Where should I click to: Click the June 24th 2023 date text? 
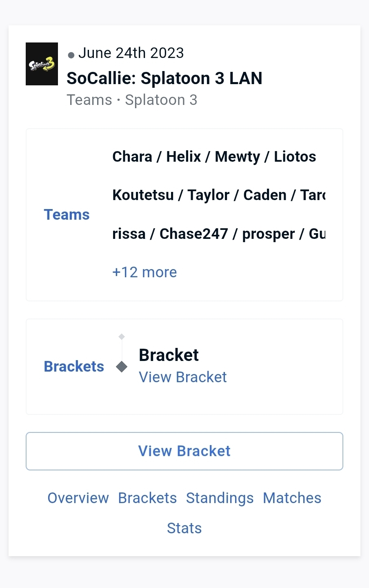click(x=131, y=53)
